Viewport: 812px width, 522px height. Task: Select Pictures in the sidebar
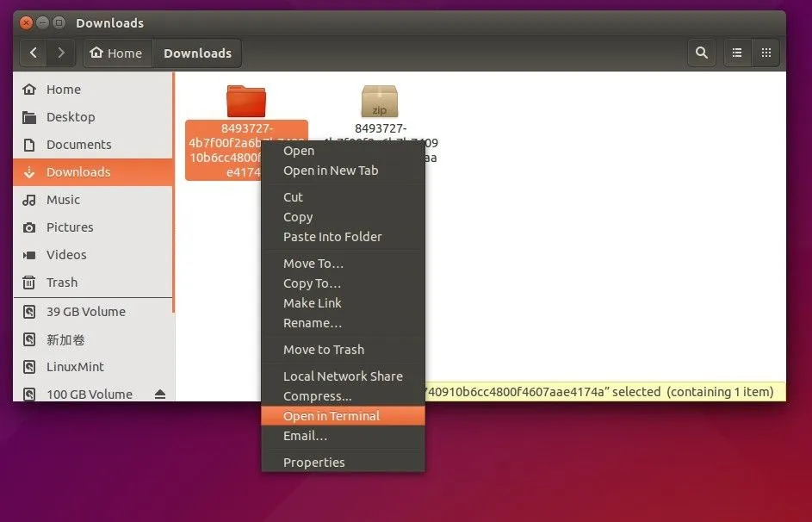click(x=70, y=227)
